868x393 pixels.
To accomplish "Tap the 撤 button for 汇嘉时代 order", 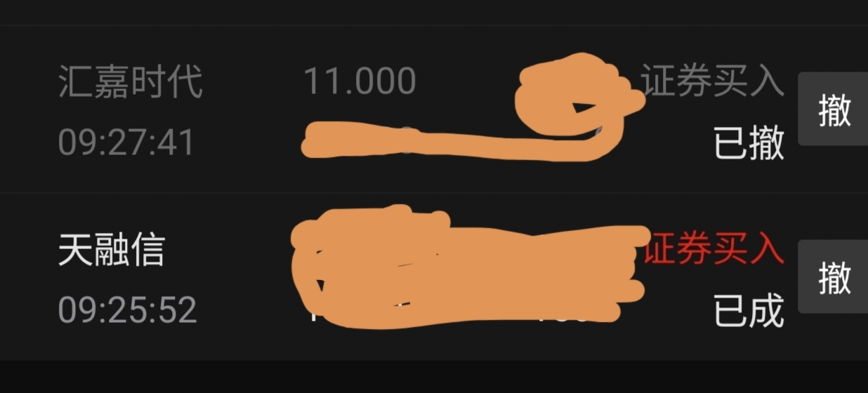I will click(x=833, y=109).
